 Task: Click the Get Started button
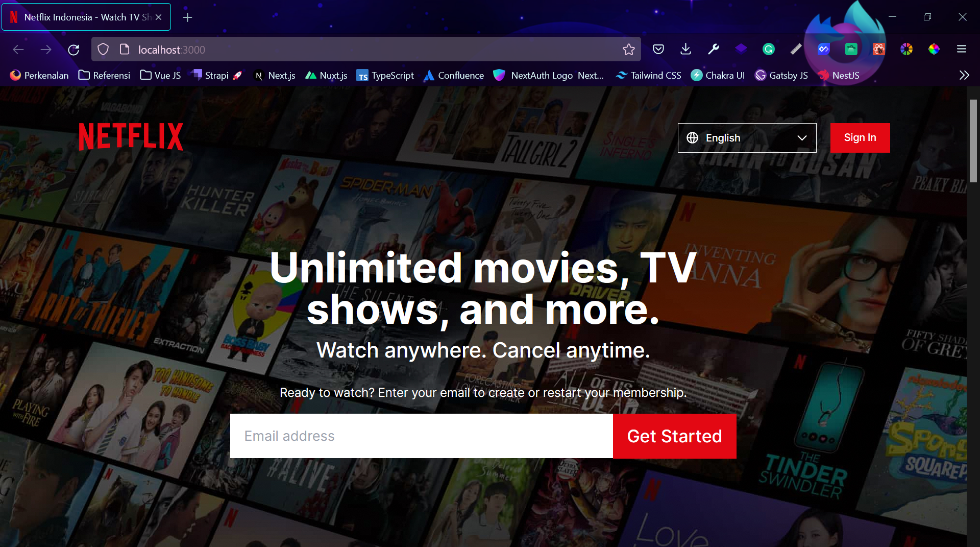pyautogui.click(x=674, y=436)
